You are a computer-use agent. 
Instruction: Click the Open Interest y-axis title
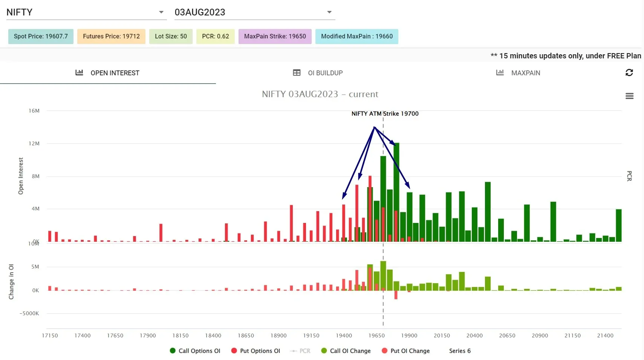pos(21,176)
